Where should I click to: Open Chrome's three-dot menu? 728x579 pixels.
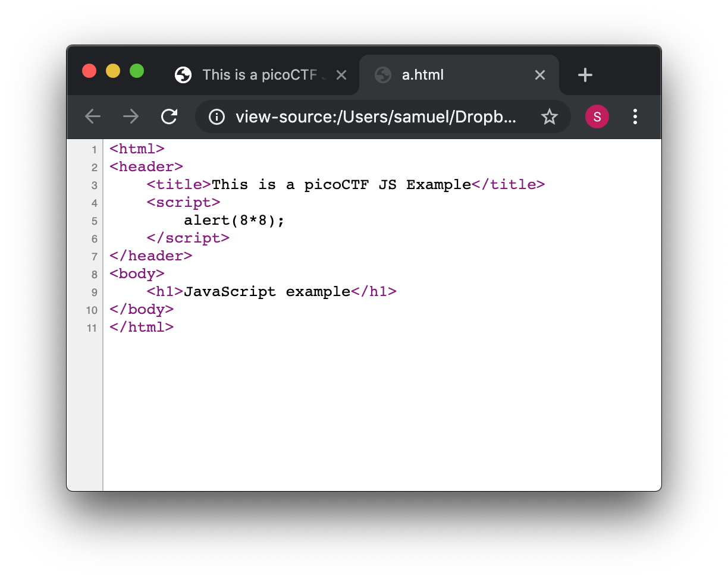tap(635, 117)
